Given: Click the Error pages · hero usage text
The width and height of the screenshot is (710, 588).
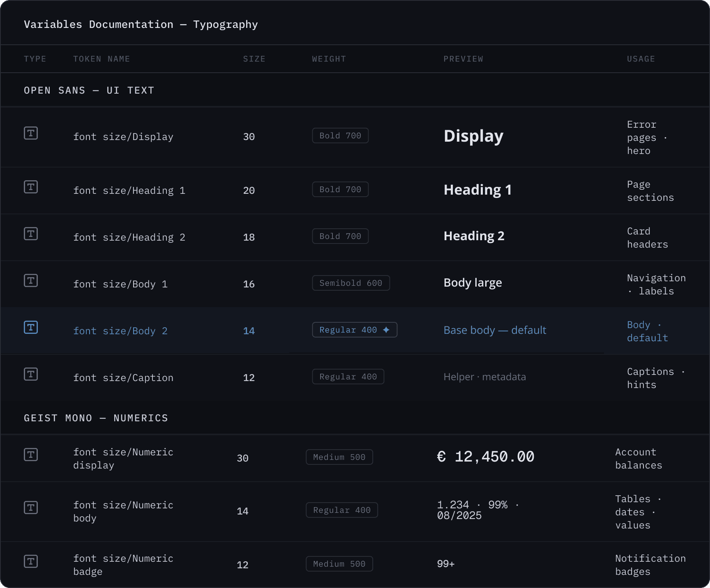Looking at the screenshot, I should pyautogui.click(x=647, y=138).
